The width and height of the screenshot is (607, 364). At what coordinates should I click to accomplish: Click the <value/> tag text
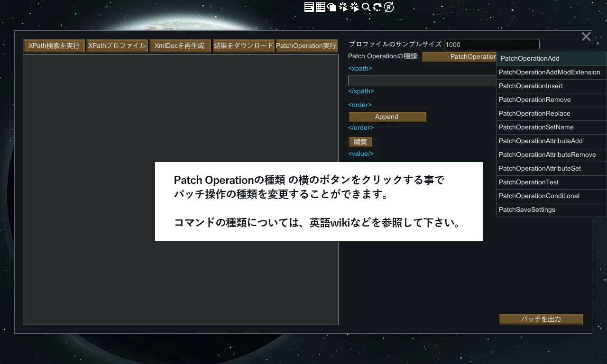(361, 154)
